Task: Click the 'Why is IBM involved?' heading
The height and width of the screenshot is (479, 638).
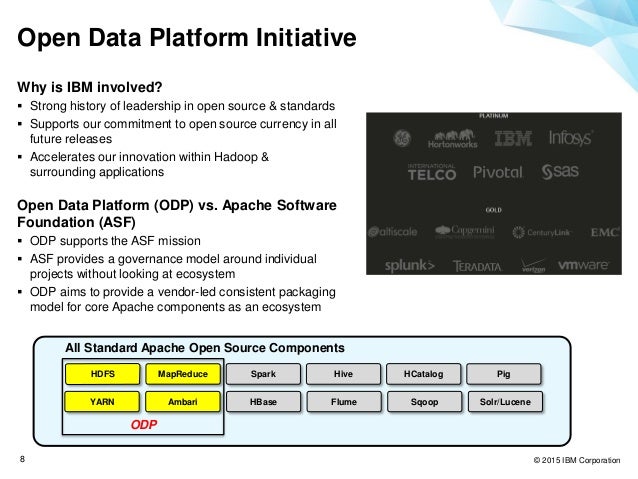Action: coord(90,87)
